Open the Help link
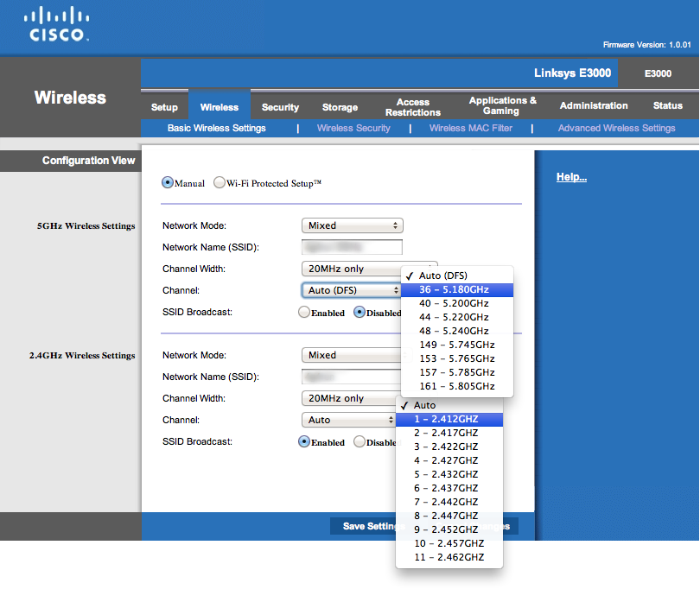 tap(571, 177)
